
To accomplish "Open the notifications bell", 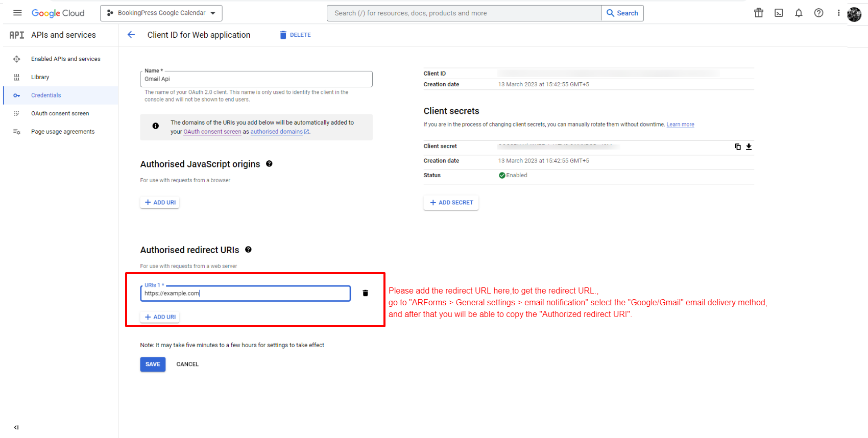I will 799,13.
